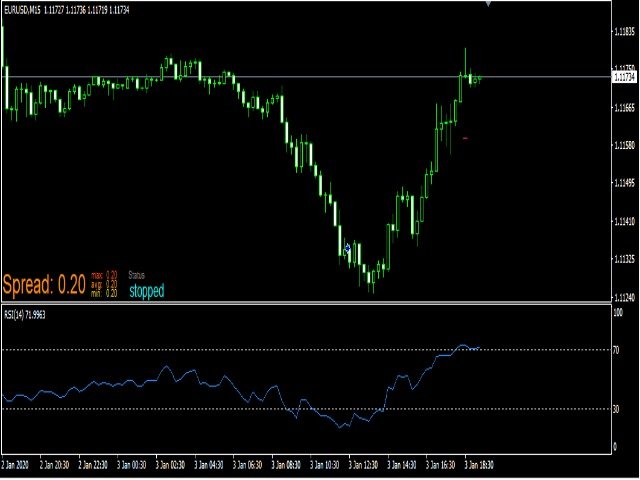Select the horizontal bid price line
Image resolution: width=640 pixels, height=480 pixels.
[x=306, y=77]
